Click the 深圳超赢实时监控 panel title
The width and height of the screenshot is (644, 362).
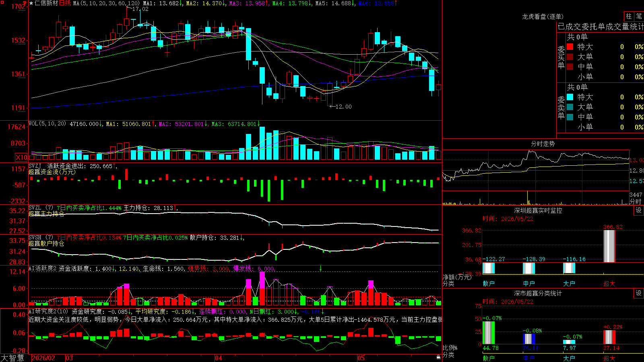[x=538, y=210]
